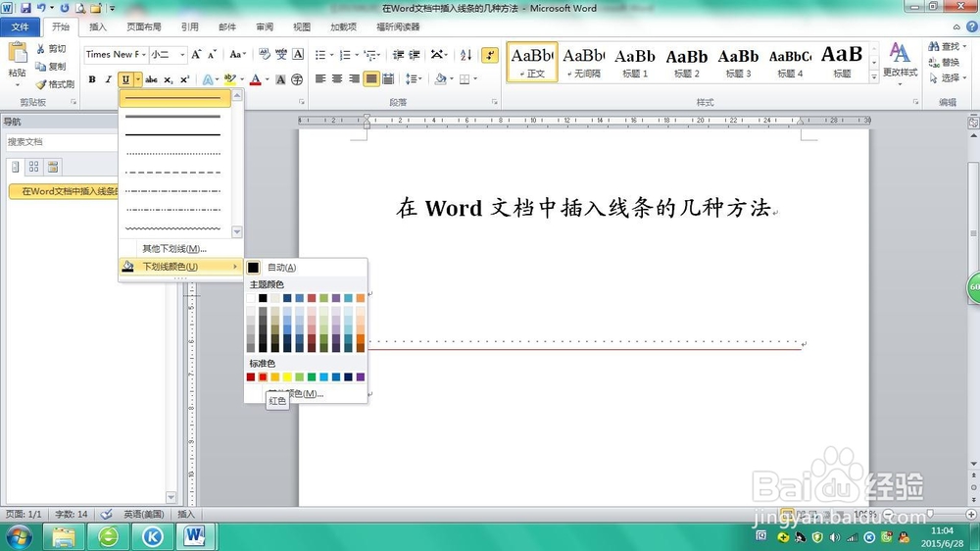Screen dimensions: 980x551
Task: Switch to 引用 References tab
Action: (190, 26)
